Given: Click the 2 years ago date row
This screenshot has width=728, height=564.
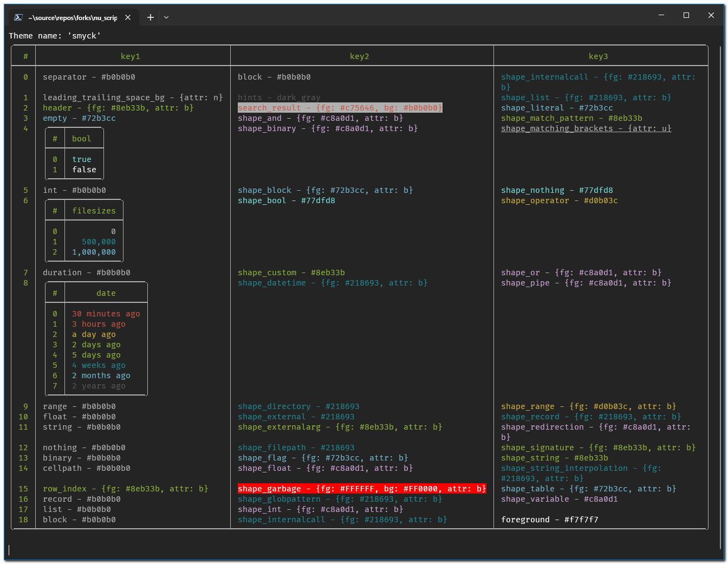Looking at the screenshot, I should pos(99,386).
